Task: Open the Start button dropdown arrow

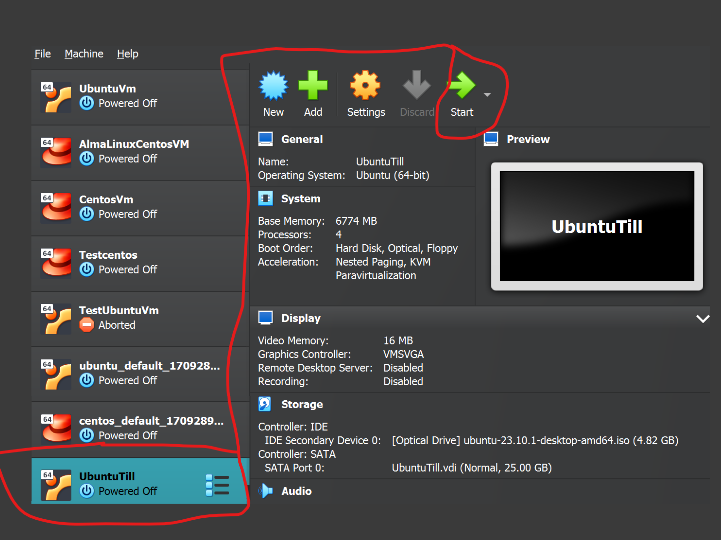Action: (487, 95)
